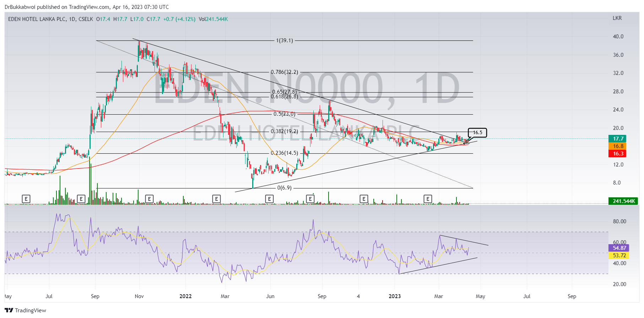Click the C17.7 close price value
Image resolution: width=644 pixels, height=318 pixels.
pos(153,19)
